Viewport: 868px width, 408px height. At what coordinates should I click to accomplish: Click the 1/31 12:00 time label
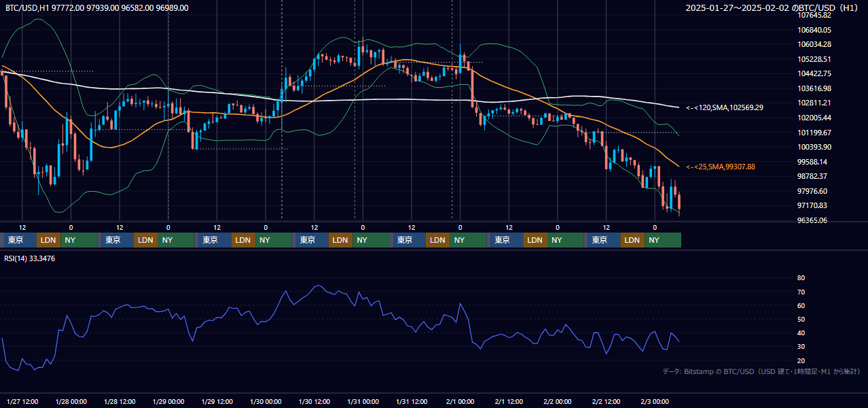coord(412,401)
